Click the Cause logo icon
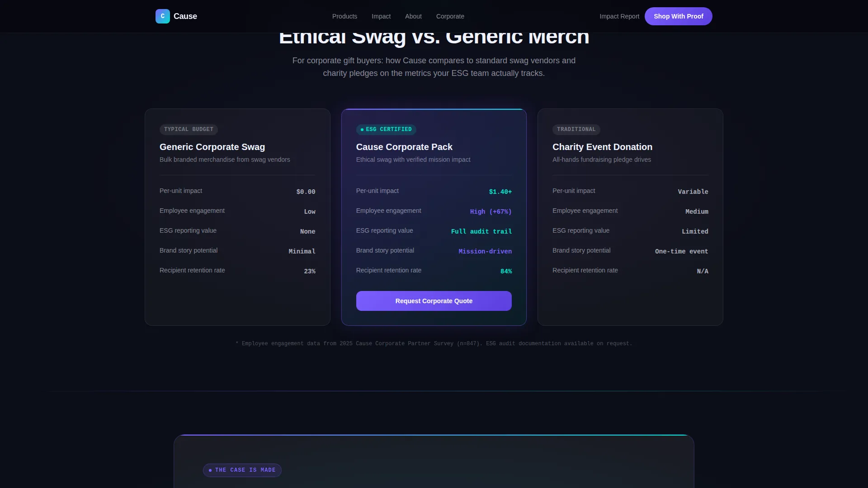The width and height of the screenshot is (868, 488). (163, 16)
